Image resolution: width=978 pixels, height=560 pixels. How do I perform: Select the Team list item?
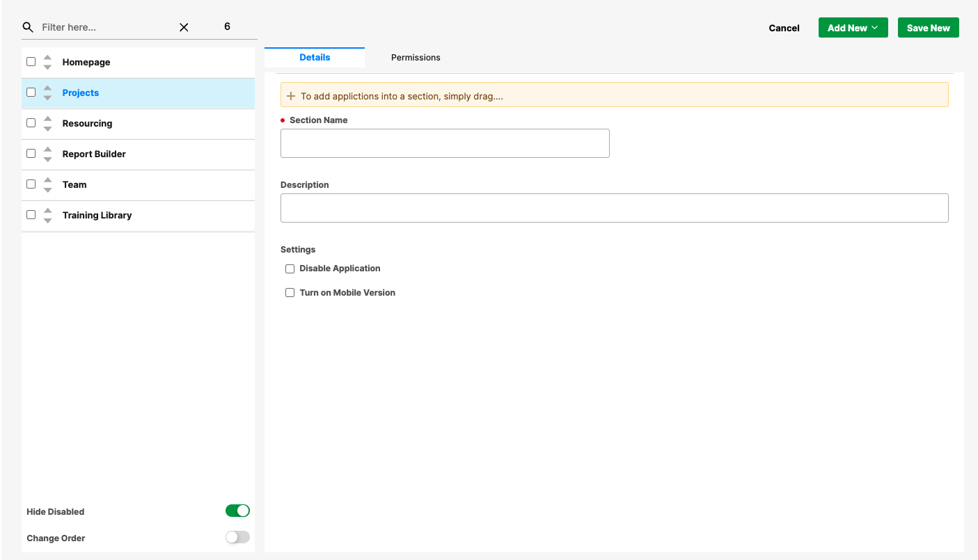[x=138, y=184]
